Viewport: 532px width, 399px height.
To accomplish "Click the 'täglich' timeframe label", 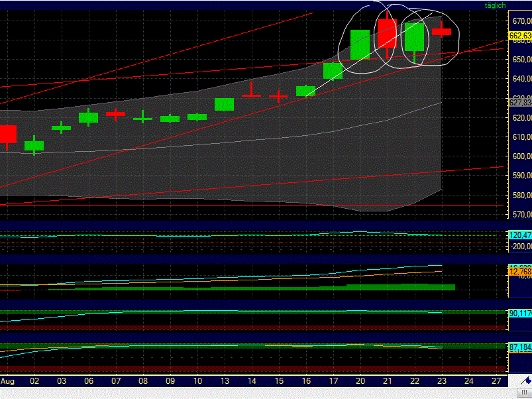I will 495,5.
